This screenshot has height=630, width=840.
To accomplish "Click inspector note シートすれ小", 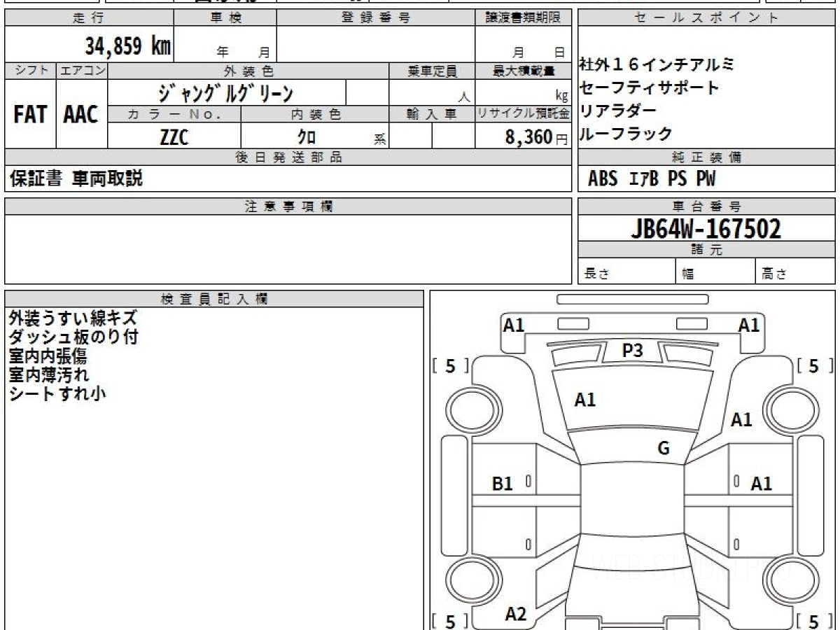I will tap(57, 393).
